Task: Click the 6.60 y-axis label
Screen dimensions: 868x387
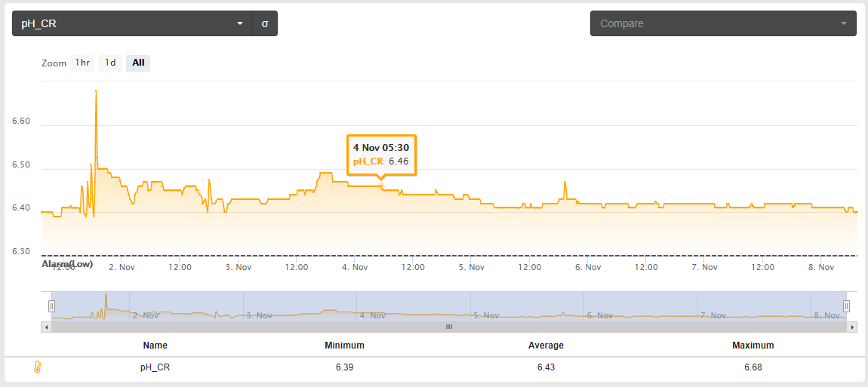Action: tap(21, 121)
